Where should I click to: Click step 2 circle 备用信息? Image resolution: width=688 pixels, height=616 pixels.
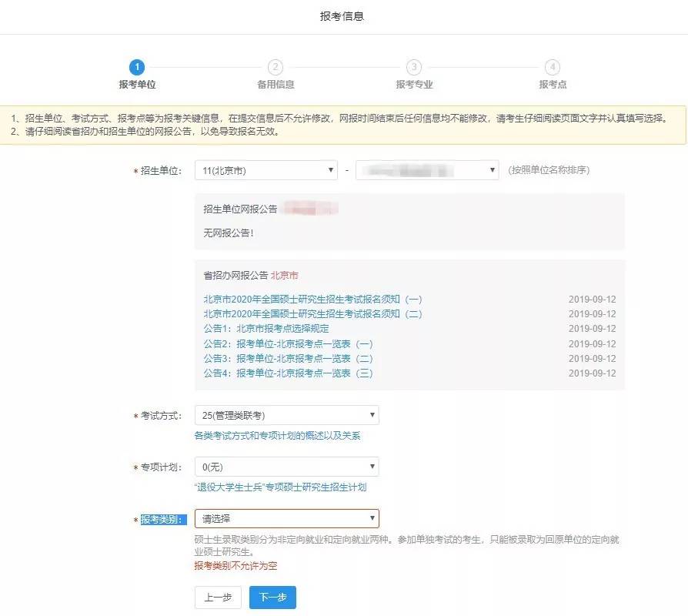pyautogui.click(x=276, y=67)
